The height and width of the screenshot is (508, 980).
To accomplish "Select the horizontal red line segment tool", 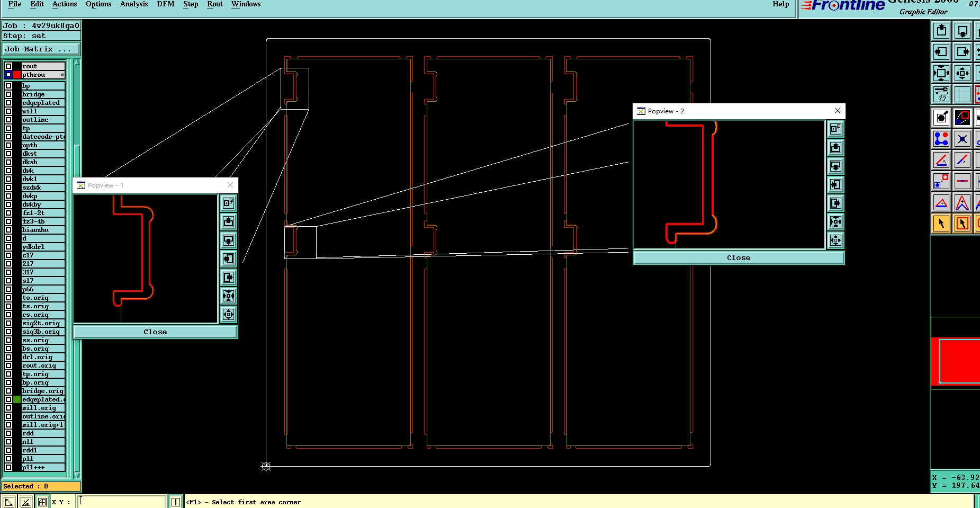I will point(963,181).
